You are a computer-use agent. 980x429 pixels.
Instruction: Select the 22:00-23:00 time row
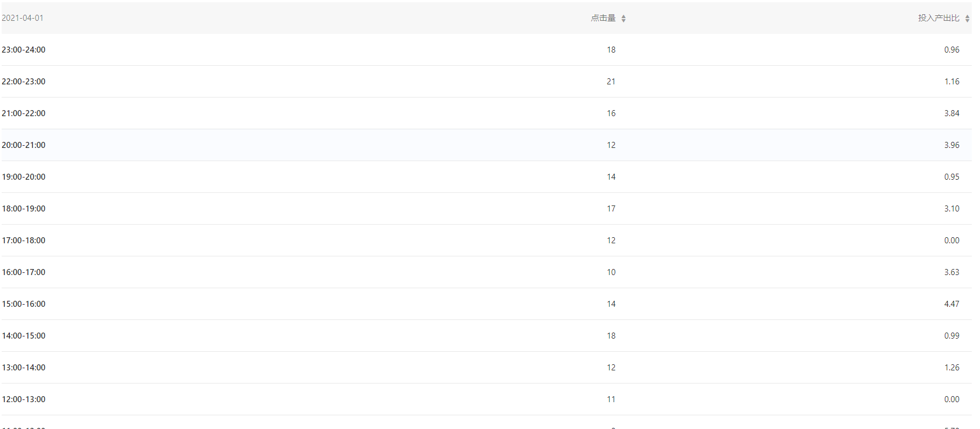click(486, 82)
